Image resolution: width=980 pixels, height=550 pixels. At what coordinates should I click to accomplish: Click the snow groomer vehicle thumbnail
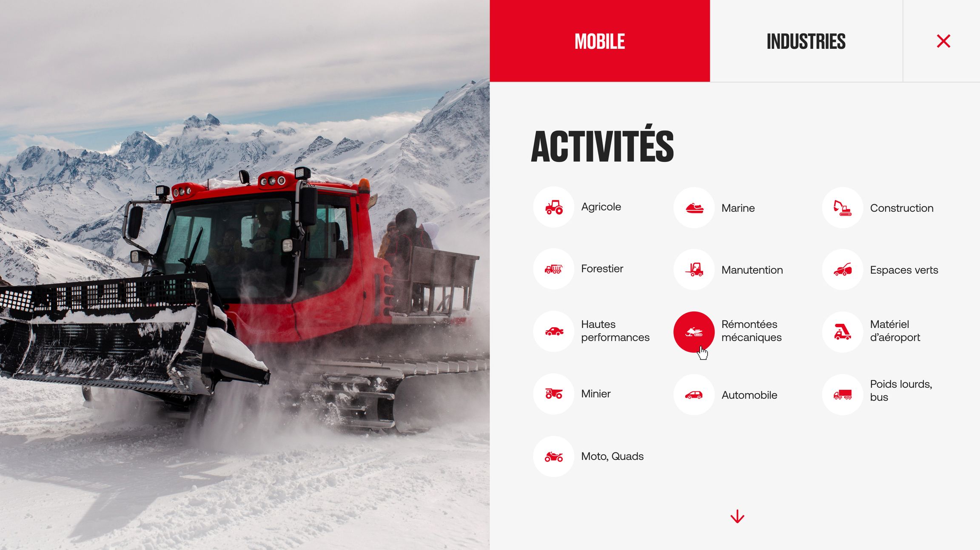694,332
